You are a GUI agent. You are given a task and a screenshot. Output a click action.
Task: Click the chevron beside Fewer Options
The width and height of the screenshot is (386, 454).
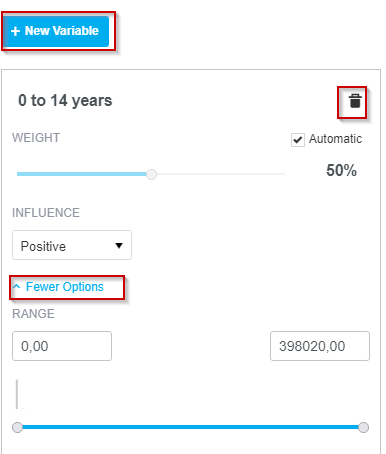(x=17, y=286)
